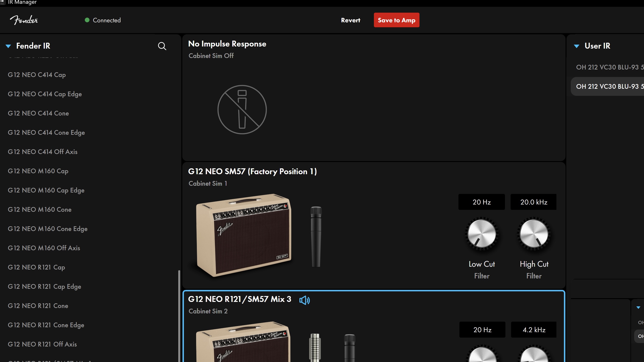
Task: Click the green Connected status indicator
Action: coord(87,20)
